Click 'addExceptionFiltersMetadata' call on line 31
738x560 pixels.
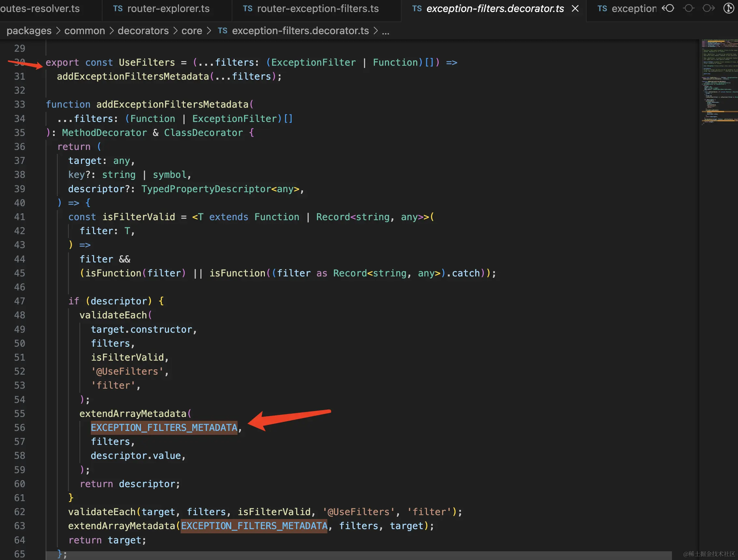(133, 76)
